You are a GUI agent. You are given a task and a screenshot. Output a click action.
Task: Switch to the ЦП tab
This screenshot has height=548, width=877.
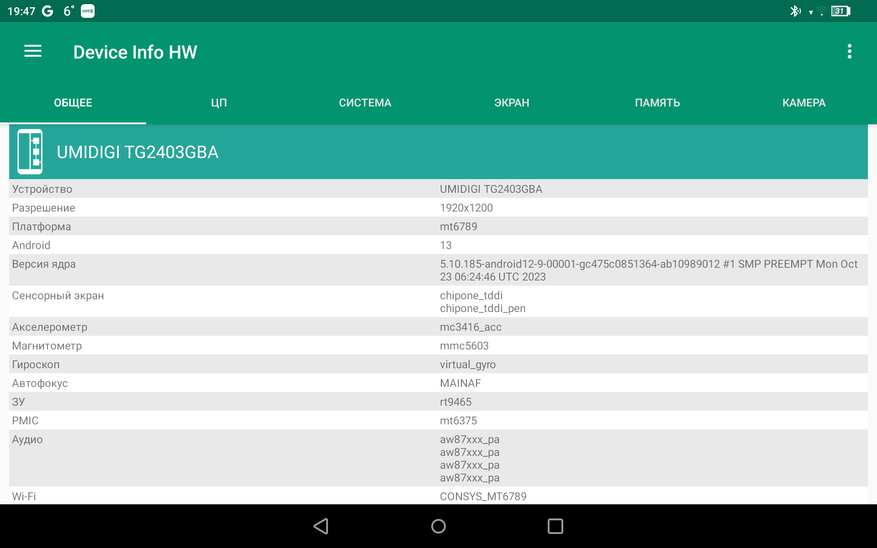tap(219, 103)
